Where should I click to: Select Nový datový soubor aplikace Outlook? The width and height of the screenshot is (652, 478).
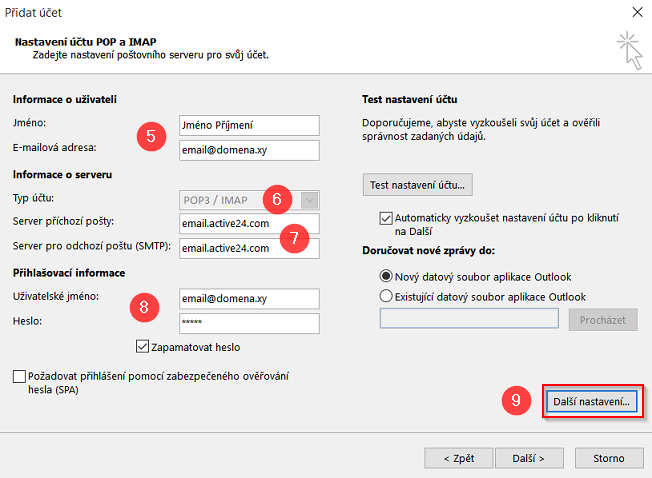tap(388, 276)
